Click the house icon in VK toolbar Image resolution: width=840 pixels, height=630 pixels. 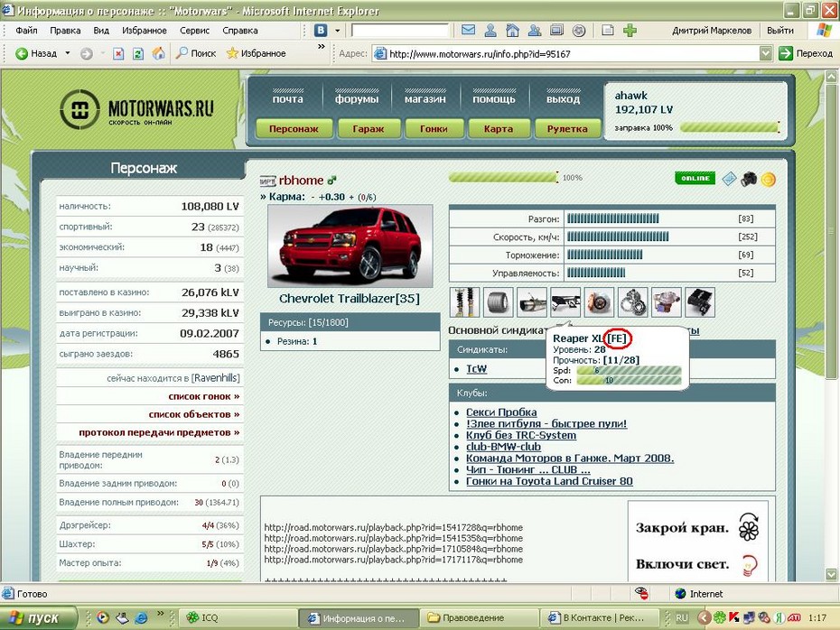click(x=513, y=31)
